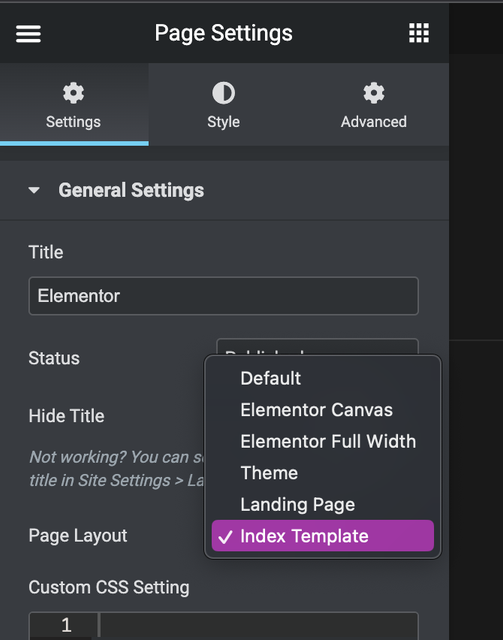Click the Elementor title input field
The width and height of the screenshot is (503, 640).
223,296
